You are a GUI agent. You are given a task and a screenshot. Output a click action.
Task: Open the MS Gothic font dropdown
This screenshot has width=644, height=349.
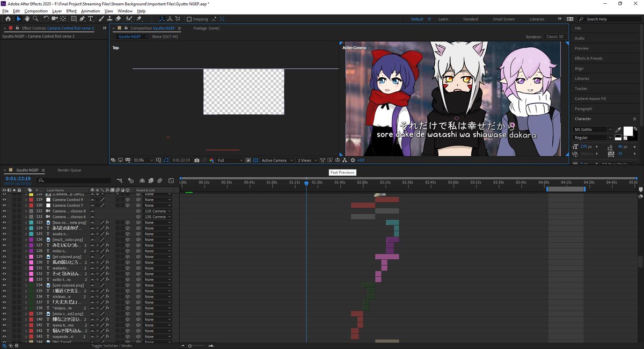point(593,129)
